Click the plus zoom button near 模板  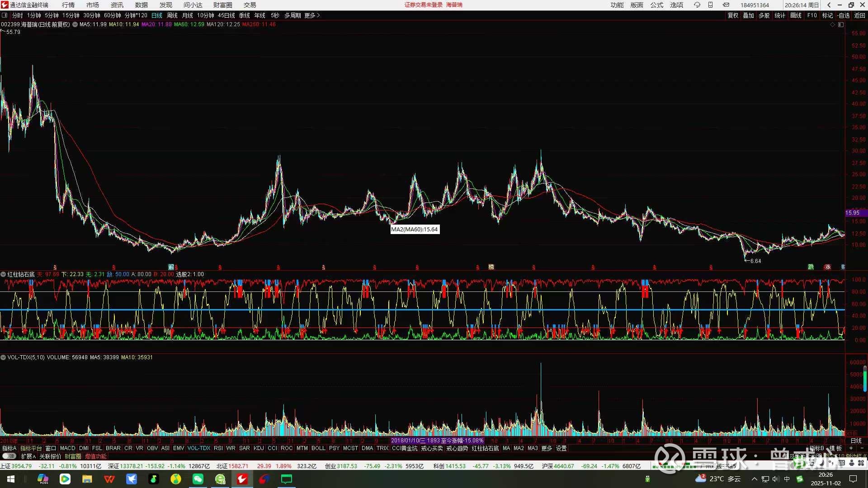[851, 448]
